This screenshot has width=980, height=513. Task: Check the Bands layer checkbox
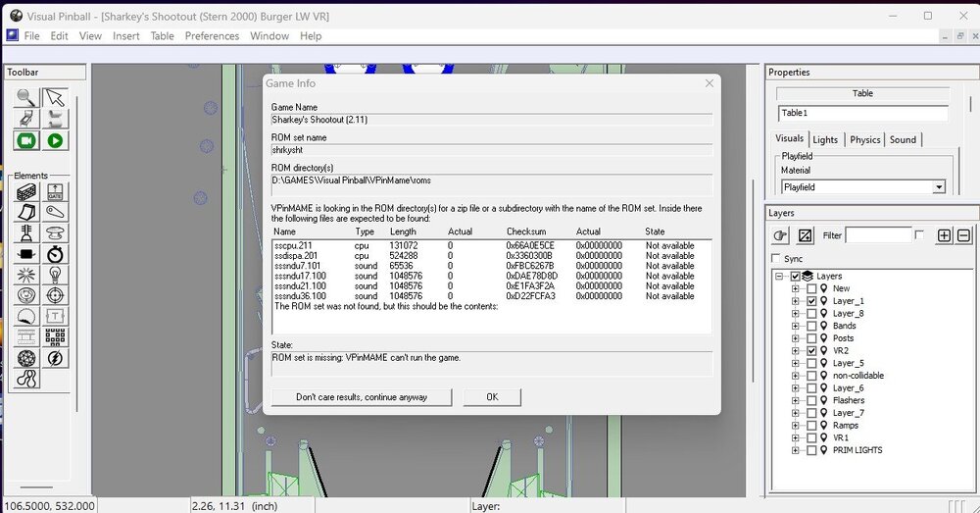pyautogui.click(x=811, y=326)
